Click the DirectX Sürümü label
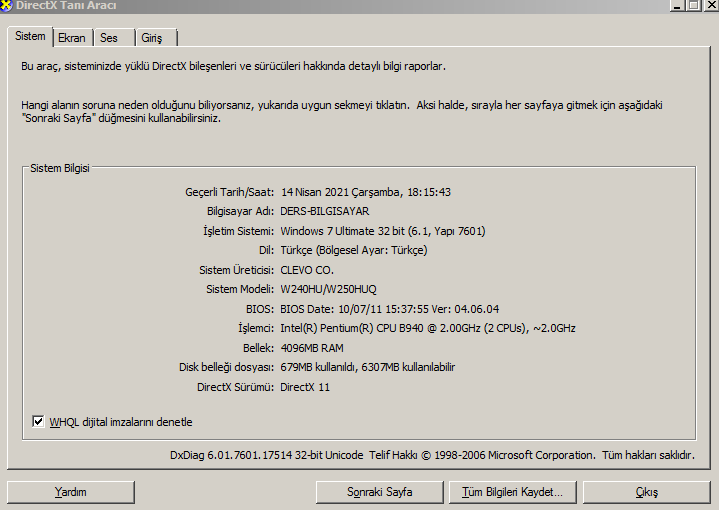Viewport: 719px width, 510px height. pos(235,387)
